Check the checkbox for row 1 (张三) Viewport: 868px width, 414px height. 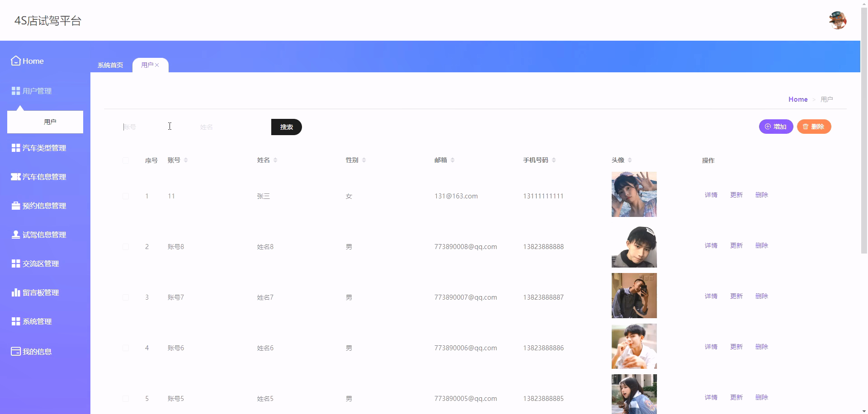tap(126, 196)
